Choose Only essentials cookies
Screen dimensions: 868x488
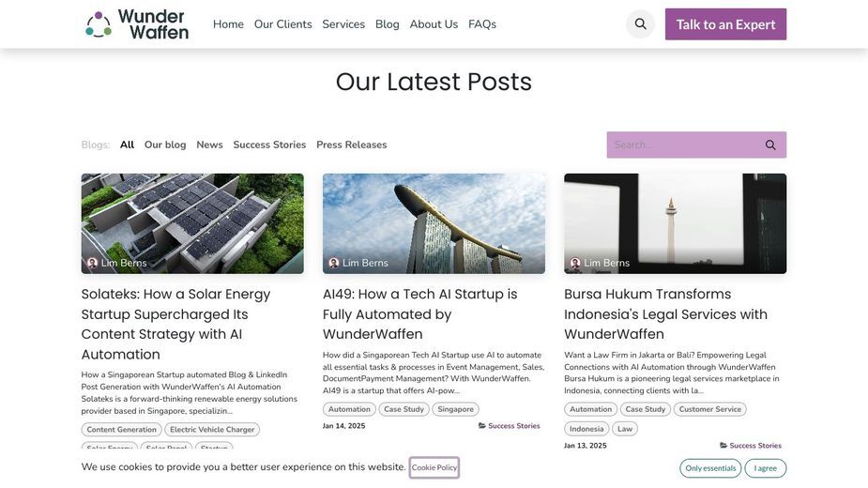[710, 468]
